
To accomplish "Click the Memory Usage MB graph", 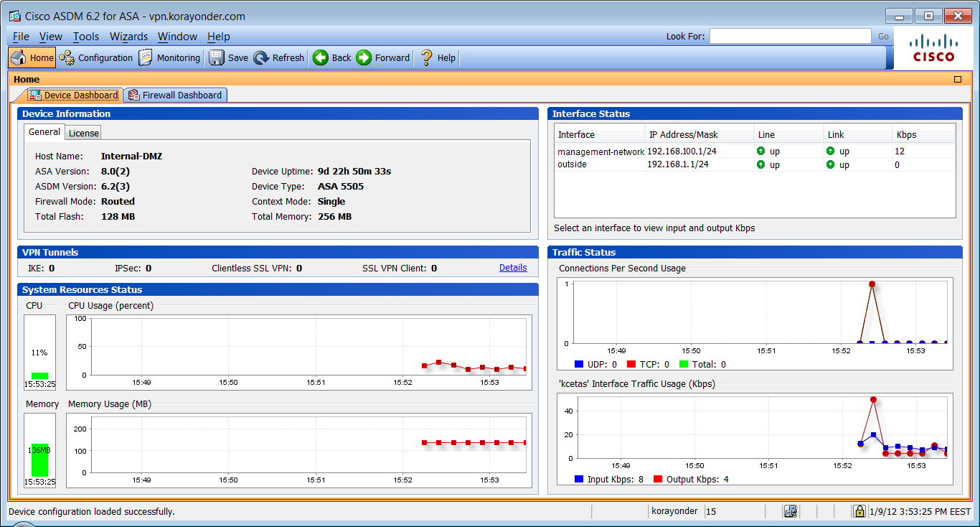I will [x=299, y=450].
